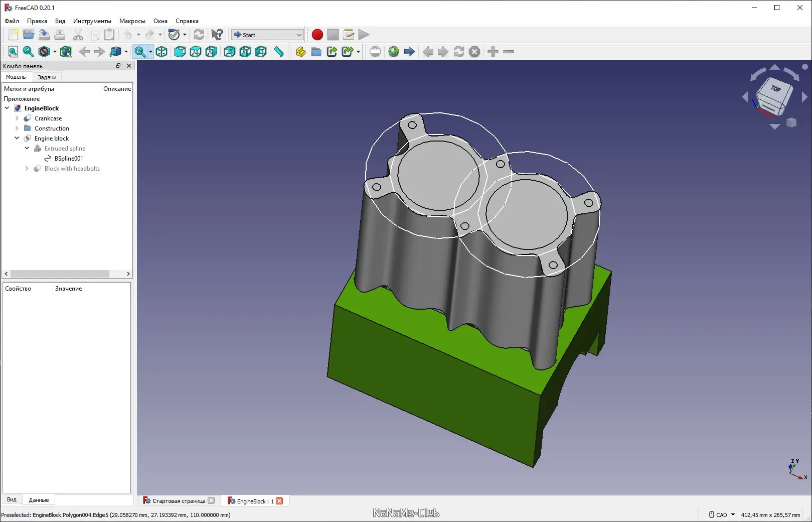Click the What's This help cursor icon
The width and height of the screenshot is (812, 522).
pyautogui.click(x=217, y=35)
